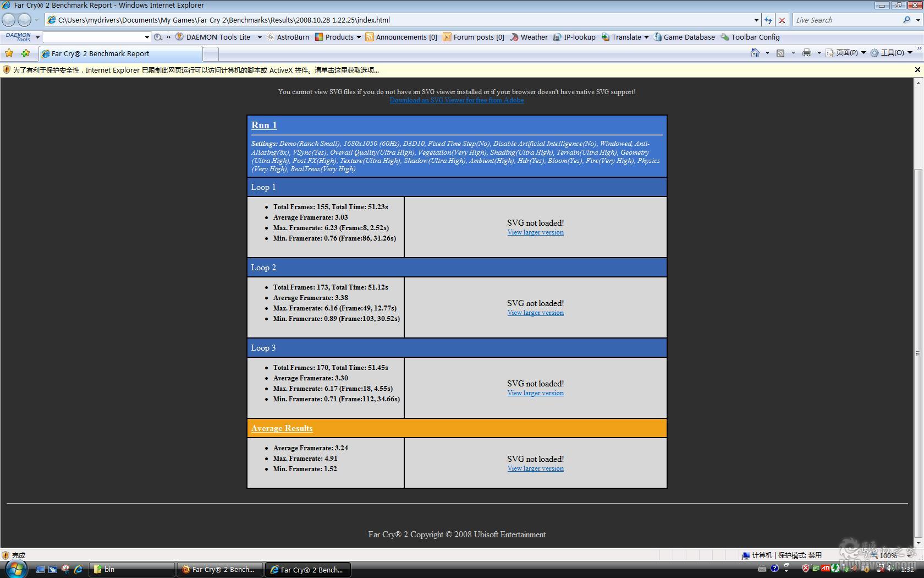Click the Stop loading red X icon
This screenshot has width=924, height=578.
coord(782,20)
